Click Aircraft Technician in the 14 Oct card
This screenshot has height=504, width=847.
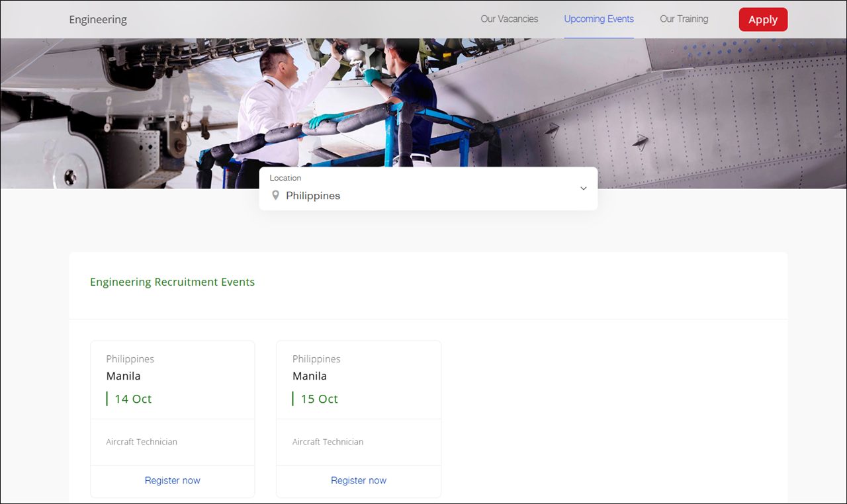[142, 442]
